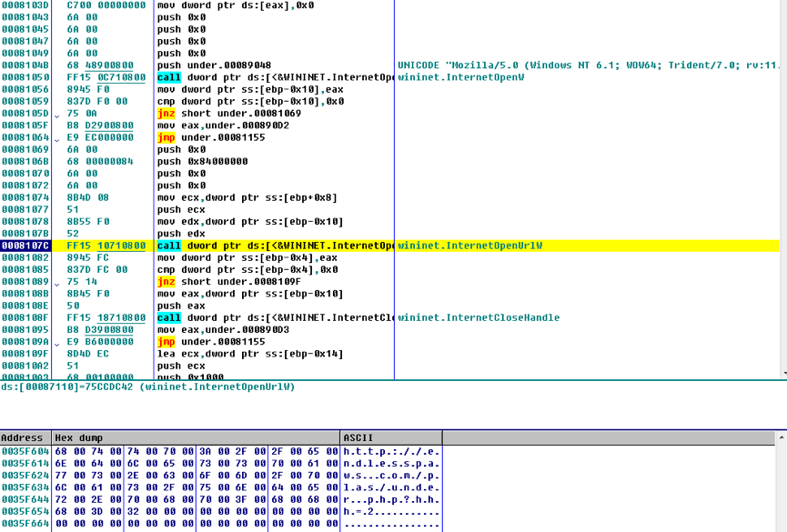Click jump marker beside address 00081089
Image resolution: width=787 pixels, height=532 pixels.
click(56, 284)
